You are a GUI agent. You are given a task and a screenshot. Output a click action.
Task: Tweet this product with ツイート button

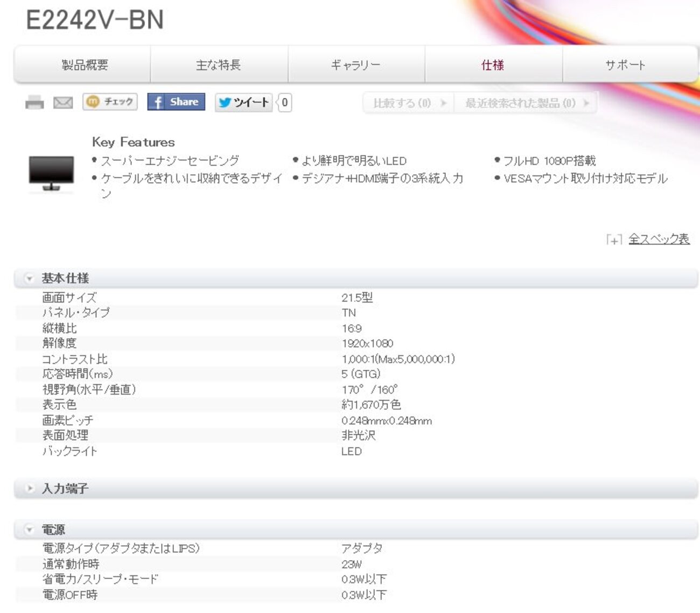pos(243,102)
